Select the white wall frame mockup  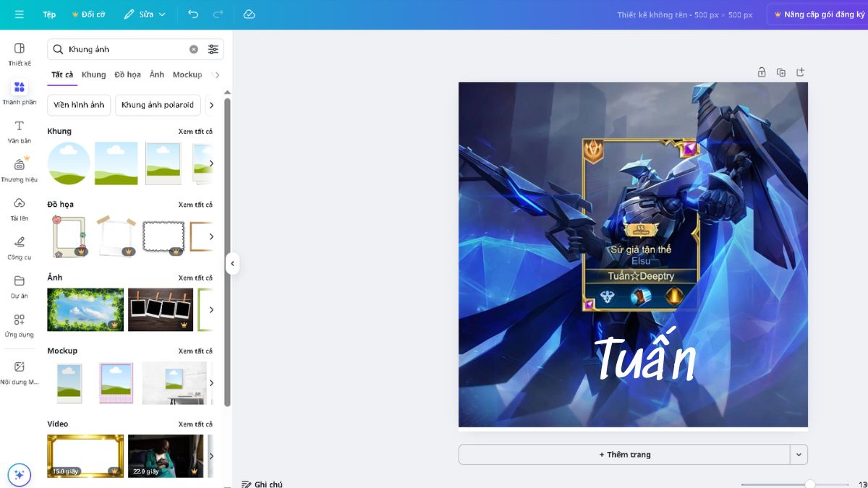174,383
